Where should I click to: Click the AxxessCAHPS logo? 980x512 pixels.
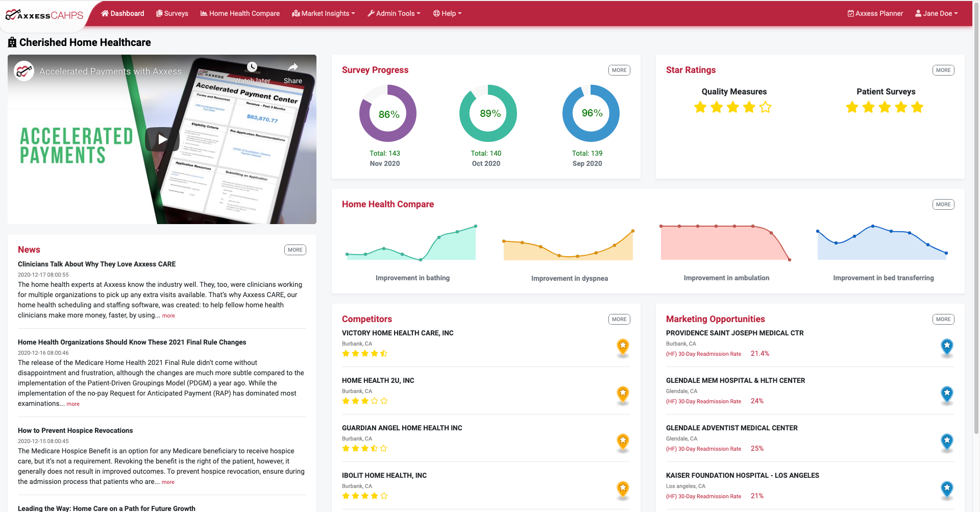pyautogui.click(x=44, y=14)
